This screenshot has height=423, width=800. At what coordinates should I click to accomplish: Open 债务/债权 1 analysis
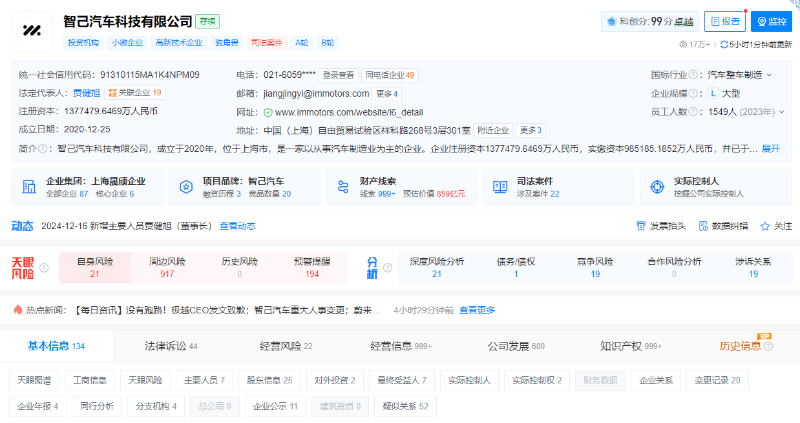tap(516, 267)
